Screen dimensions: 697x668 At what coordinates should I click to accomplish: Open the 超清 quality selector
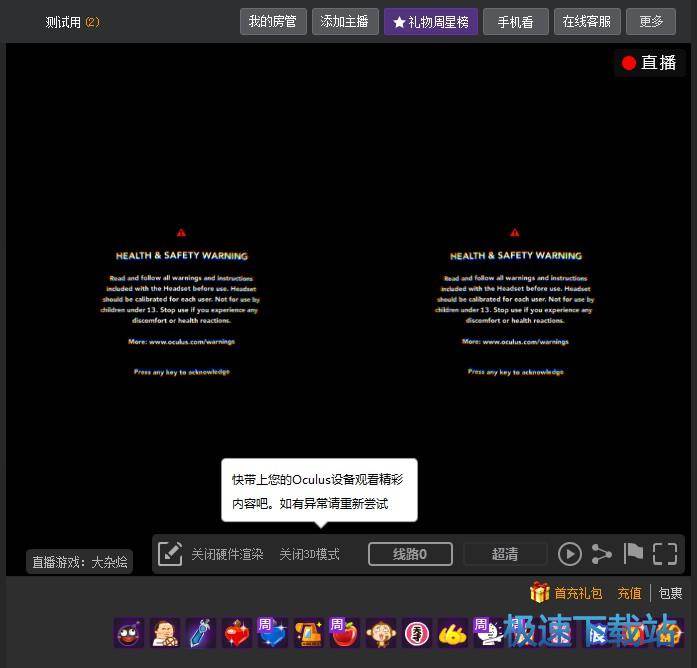pyautogui.click(x=505, y=554)
